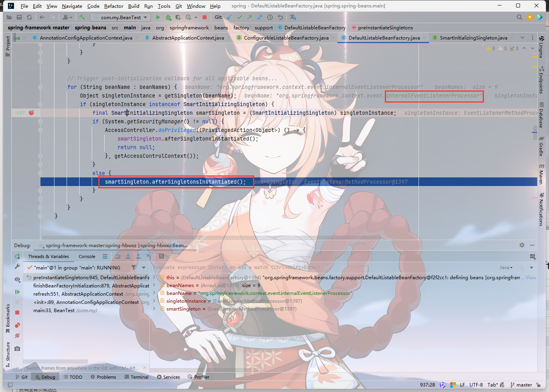Open the Services tool window
The image size is (549, 392).
tap(169, 377)
